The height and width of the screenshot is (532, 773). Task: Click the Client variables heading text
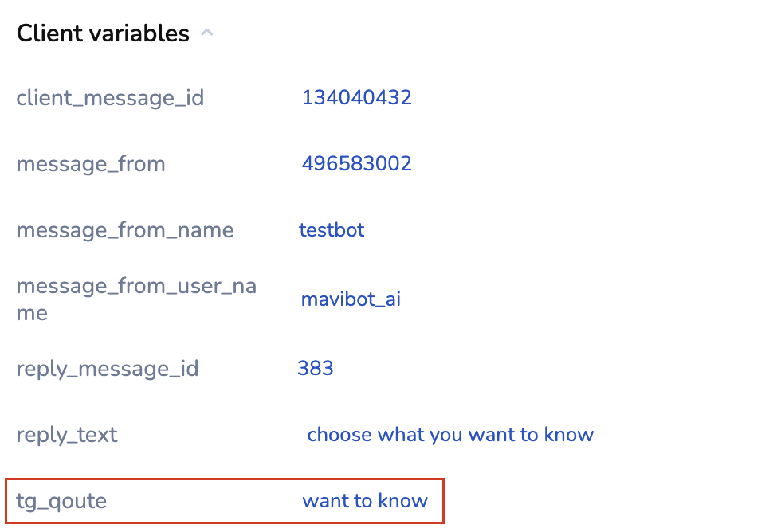[103, 33]
